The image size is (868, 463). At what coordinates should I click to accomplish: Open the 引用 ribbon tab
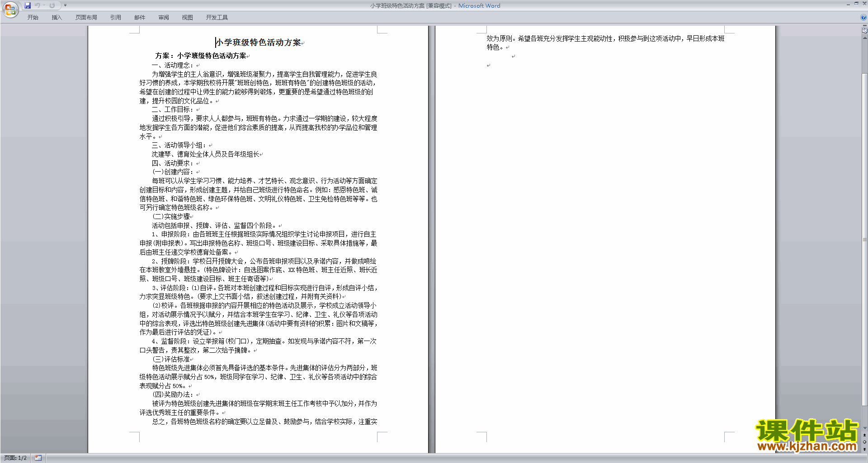pyautogui.click(x=116, y=18)
